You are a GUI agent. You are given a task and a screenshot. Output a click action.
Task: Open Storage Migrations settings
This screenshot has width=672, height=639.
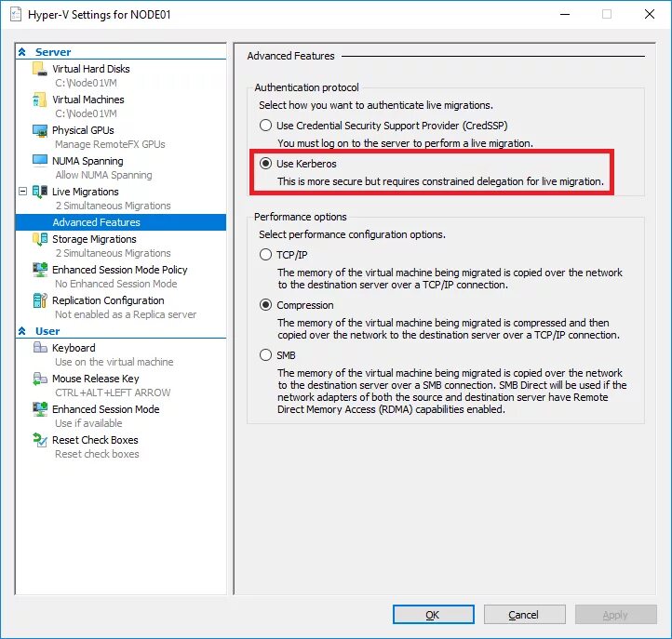(x=94, y=239)
